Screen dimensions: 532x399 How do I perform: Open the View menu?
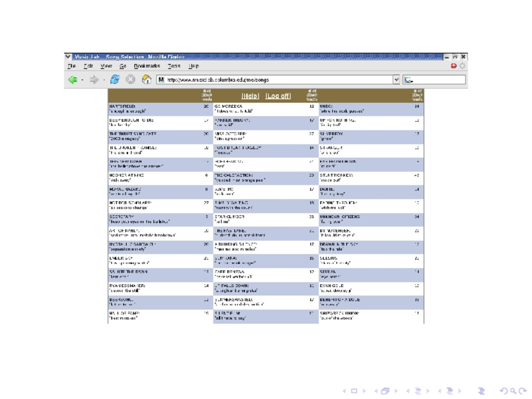(x=106, y=66)
